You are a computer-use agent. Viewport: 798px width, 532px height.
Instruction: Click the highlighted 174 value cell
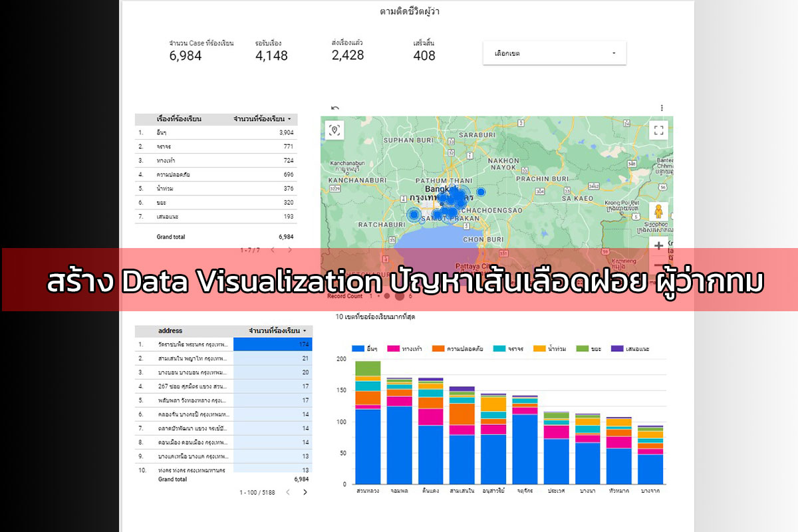pos(273,344)
